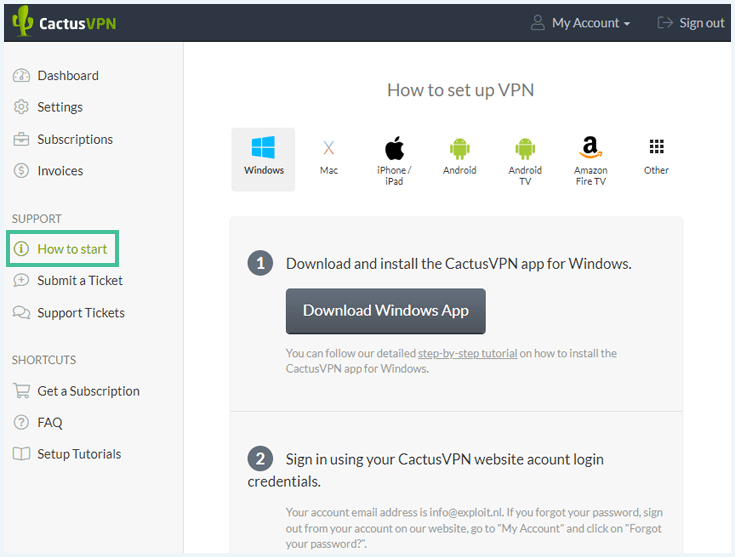The width and height of the screenshot is (735, 557).
Task: Click the CactusVPN cactus logo
Action: click(x=22, y=22)
